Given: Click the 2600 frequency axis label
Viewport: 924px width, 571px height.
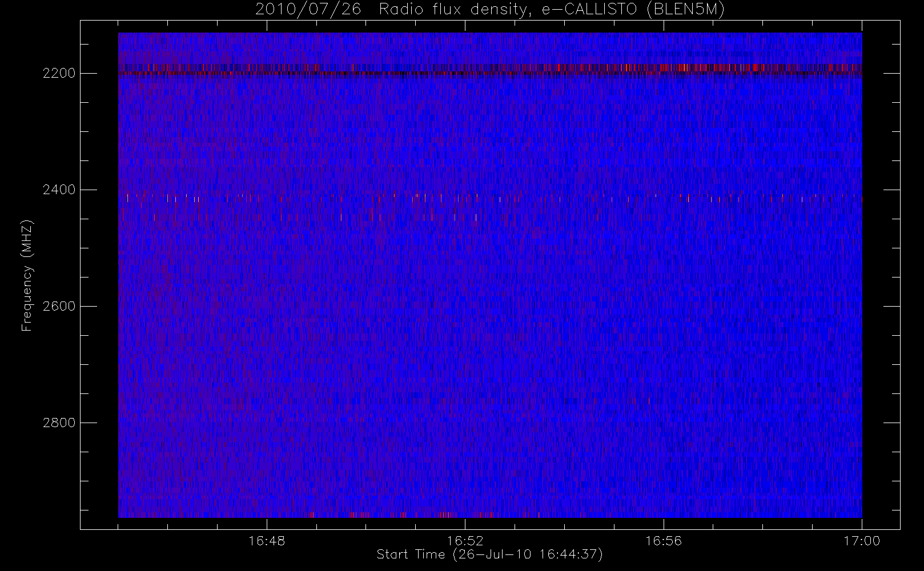Looking at the screenshot, I should 59,307.
